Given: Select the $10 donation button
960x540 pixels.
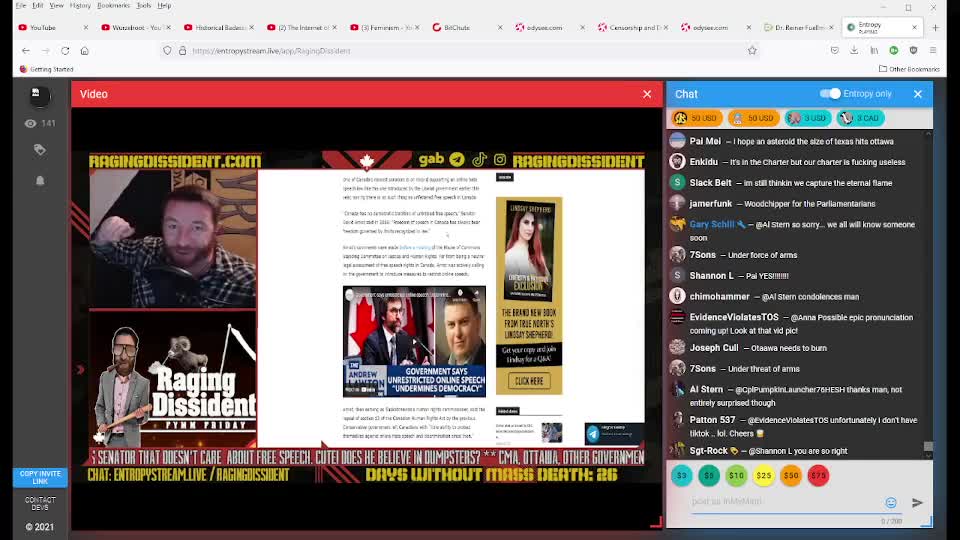Looking at the screenshot, I should click(736, 476).
